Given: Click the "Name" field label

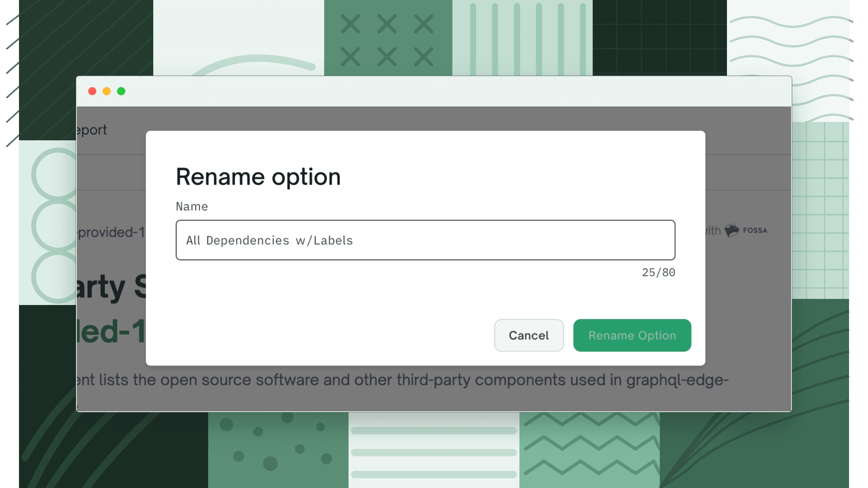Looking at the screenshot, I should [192, 206].
